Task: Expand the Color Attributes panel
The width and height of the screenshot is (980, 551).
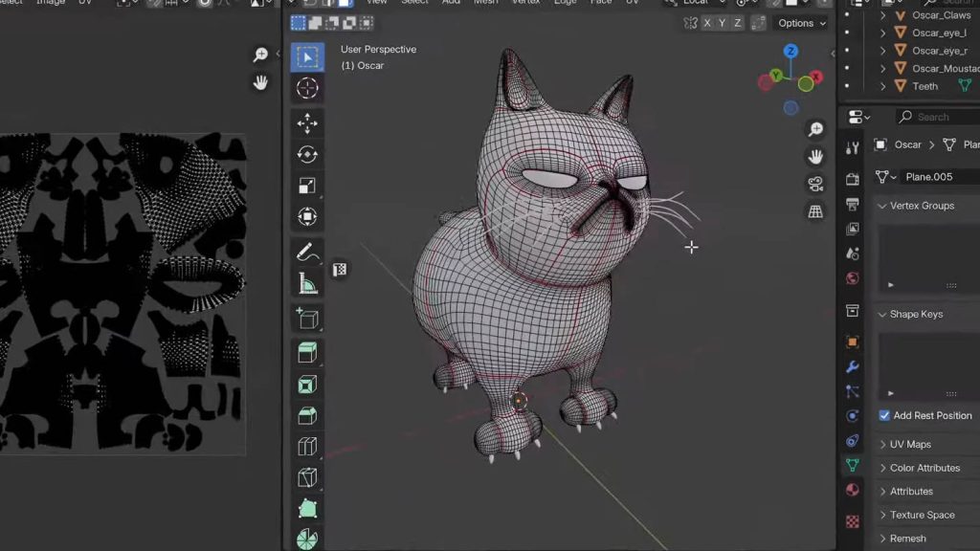Action: pos(924,468)
